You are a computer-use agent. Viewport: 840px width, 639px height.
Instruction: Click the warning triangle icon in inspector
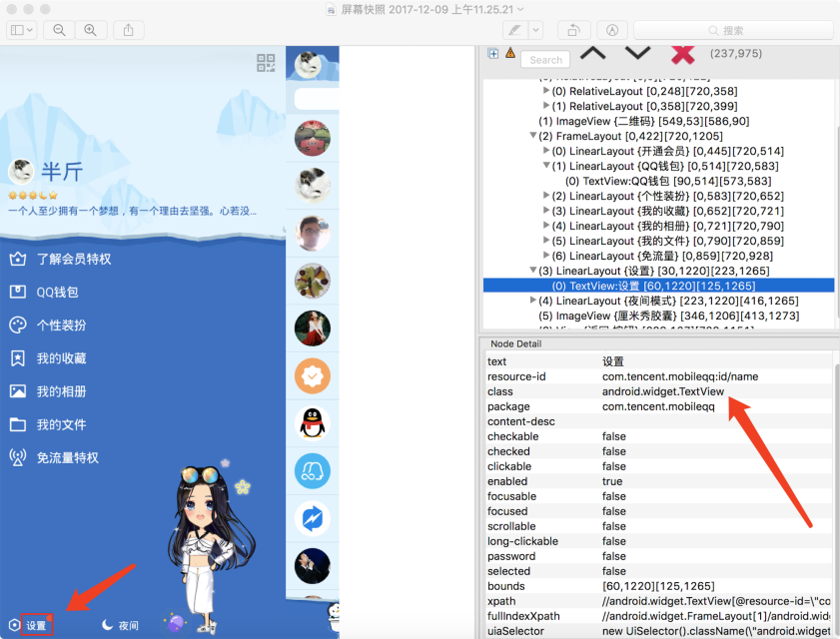[510, 53]
